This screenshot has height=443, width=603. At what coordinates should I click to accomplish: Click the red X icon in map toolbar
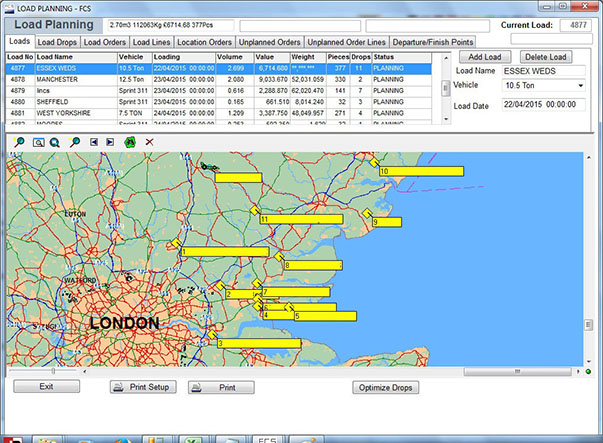149,143
